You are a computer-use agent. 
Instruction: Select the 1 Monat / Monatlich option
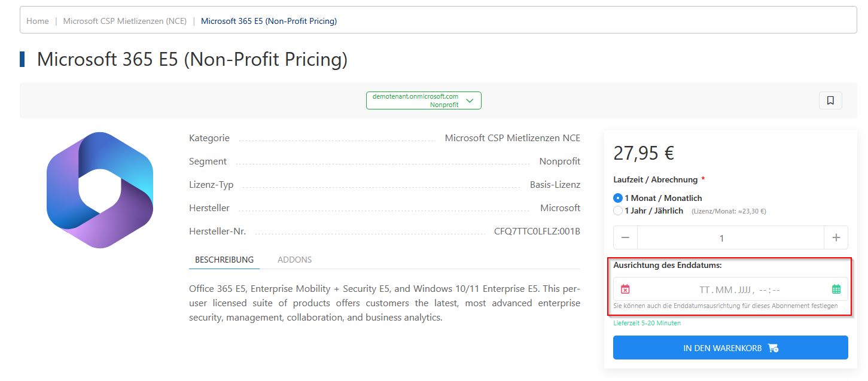[618, 198]
